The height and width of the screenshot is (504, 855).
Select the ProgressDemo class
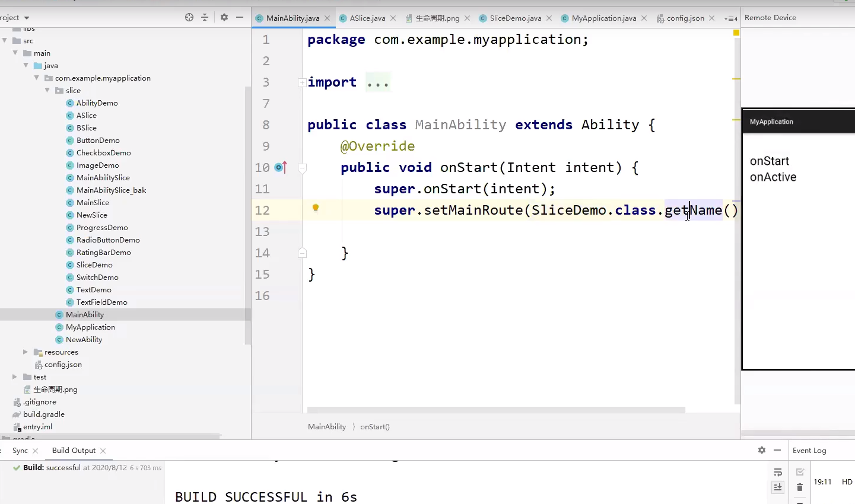102,228
